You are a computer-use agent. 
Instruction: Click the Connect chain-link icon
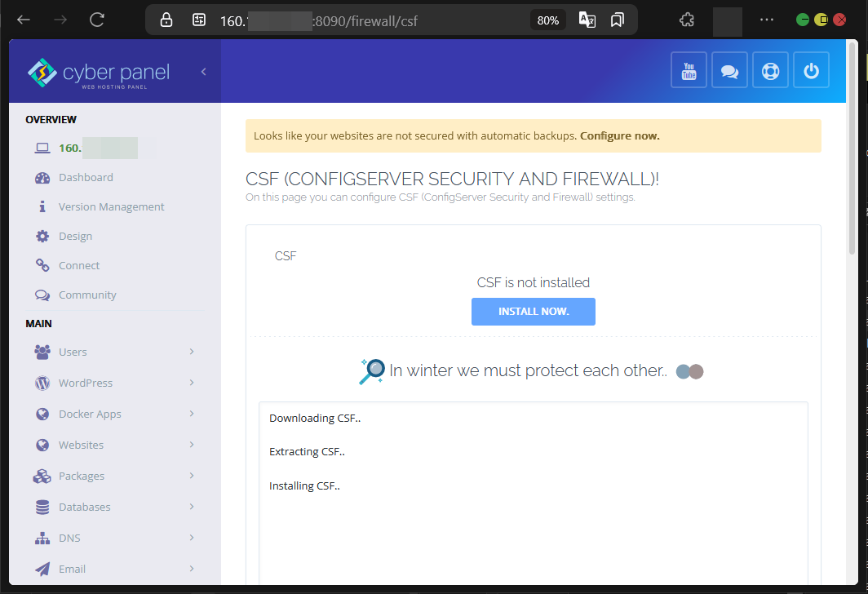tap(42, 265)
